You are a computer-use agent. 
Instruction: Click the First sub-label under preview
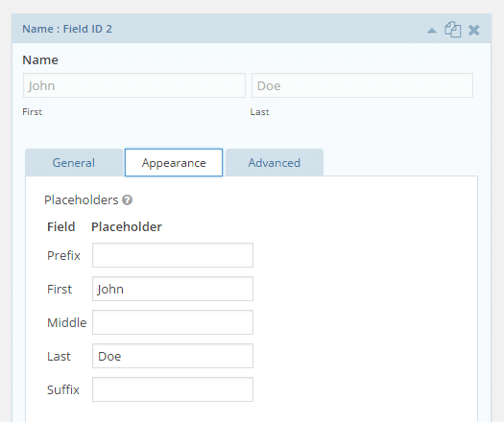coord(32,112)
